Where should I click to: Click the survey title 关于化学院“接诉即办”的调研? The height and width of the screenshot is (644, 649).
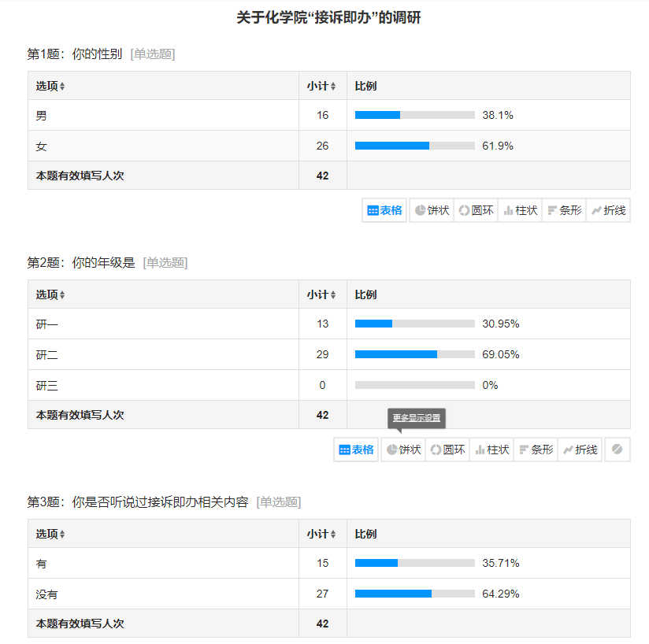[328, 17]
